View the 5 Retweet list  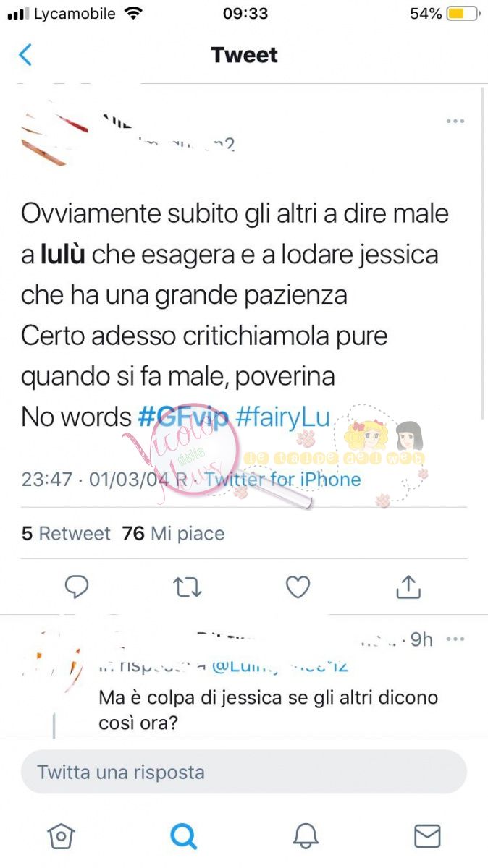66,534
